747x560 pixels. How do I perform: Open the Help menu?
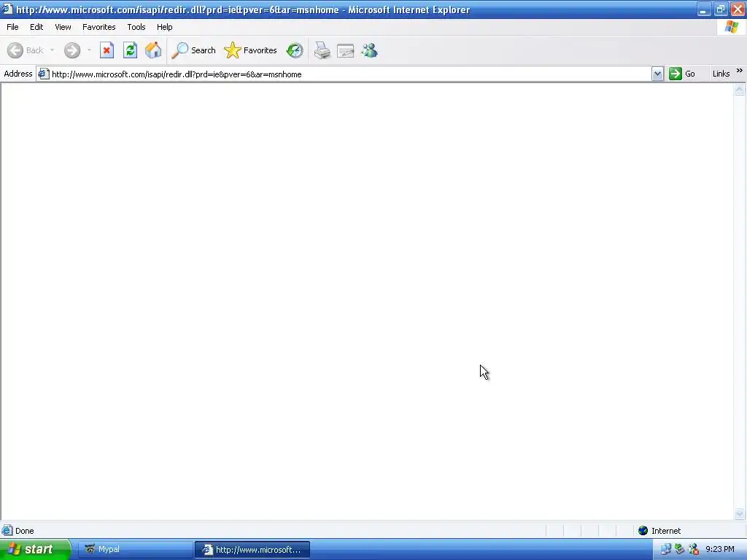pos(164,27)
